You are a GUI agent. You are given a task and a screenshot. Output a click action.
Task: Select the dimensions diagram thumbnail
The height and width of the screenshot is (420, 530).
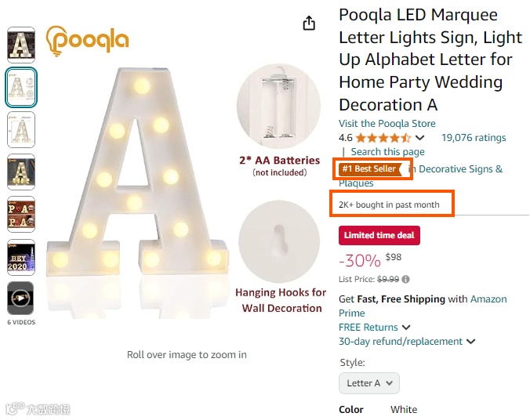click(x=20, y=129)
